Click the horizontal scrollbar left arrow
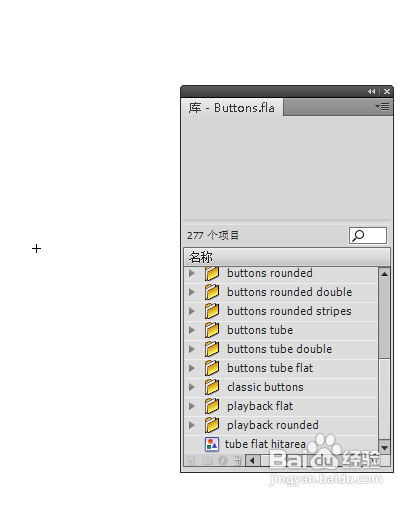This screenshot has width=413, height=507. click(x=252, y=461)
